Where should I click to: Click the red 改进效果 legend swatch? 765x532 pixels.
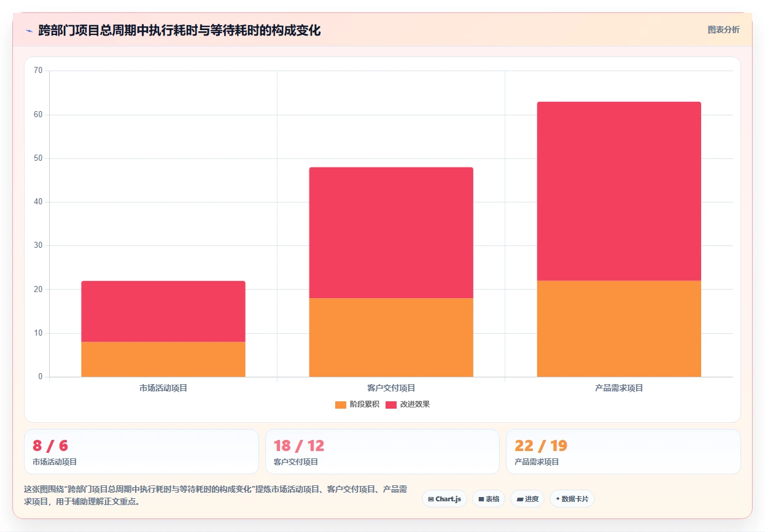[391, 404]
